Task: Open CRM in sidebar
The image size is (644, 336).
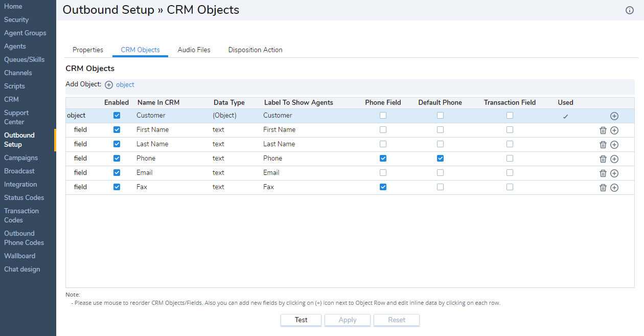Action: click(x=11, y=99)
